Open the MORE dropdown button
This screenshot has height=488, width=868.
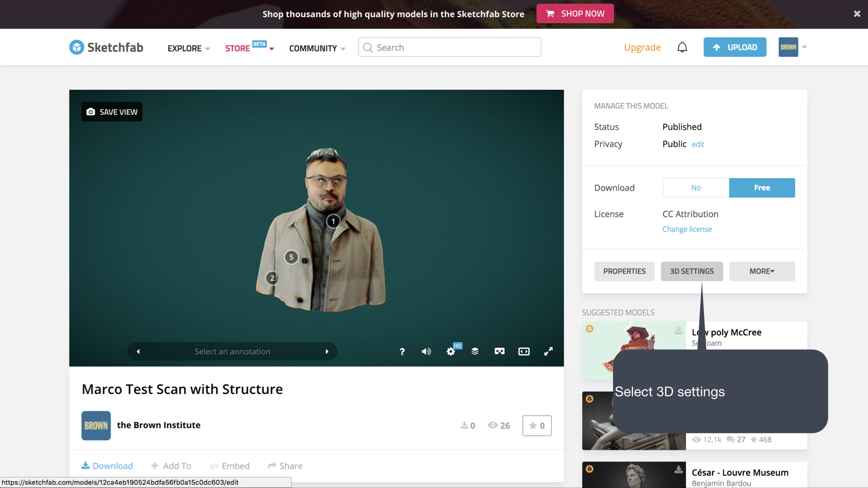point(761,272)
